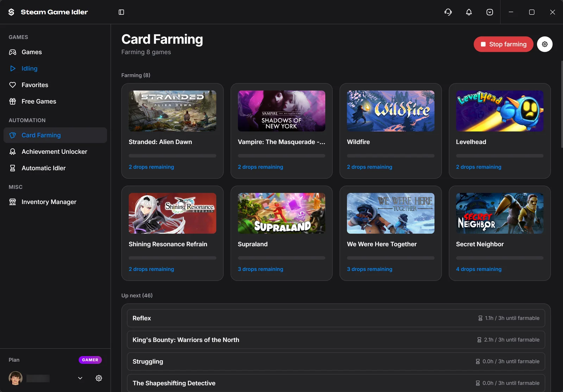Click the Stranded: Alien Dawn cover image
The image size is (563, 392).
(172, 111)
